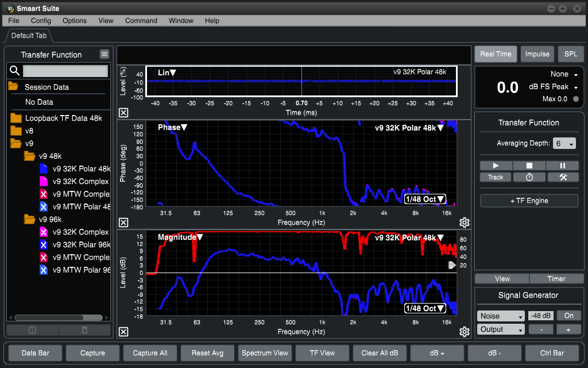Image resolution: width=588 pixels, height=368 pixels.
Task: Open the Command menu
Action: (x=141, y=21)
